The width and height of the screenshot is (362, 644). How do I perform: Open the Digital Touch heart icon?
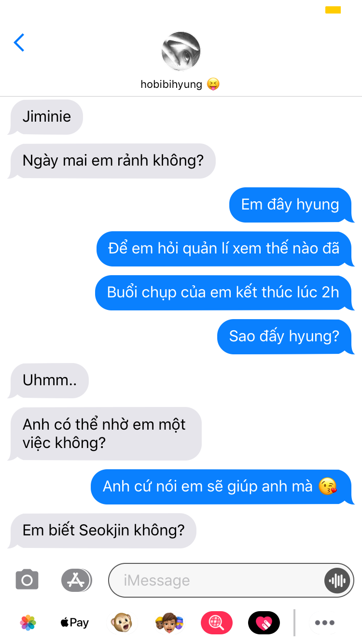[264, 623]
